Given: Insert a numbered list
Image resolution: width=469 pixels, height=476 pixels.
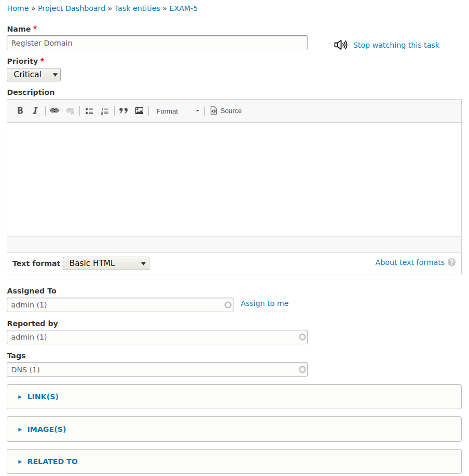Looking at the screenshot, I should coord(105,110).
